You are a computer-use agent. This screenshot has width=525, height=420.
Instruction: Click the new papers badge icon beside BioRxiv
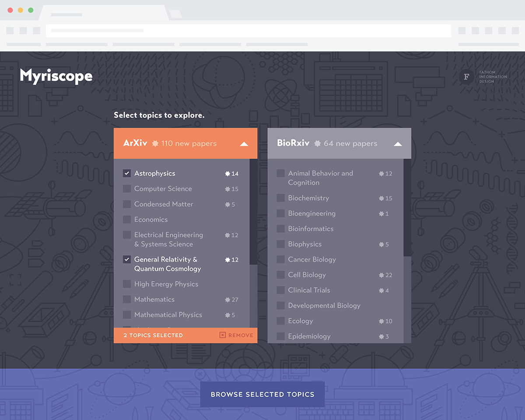click(317, 143)
